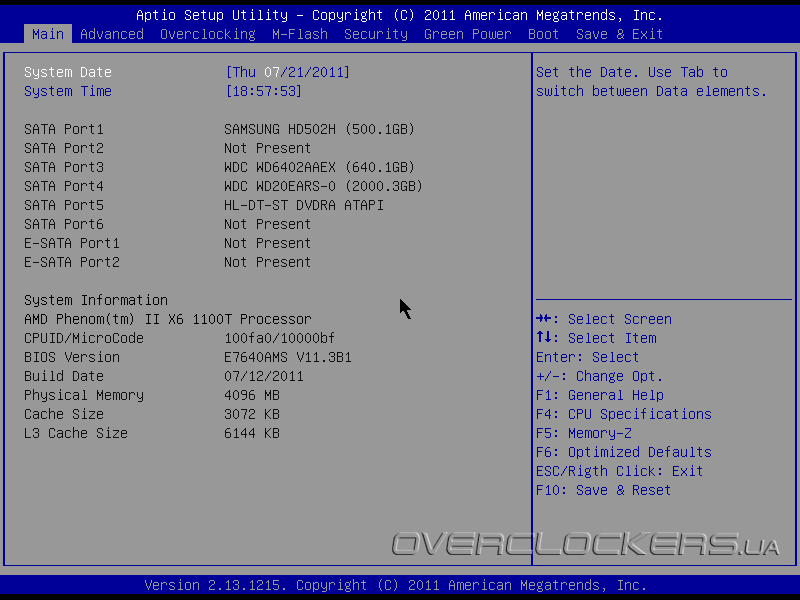Click E-SATA Port1 Not Present value

[x=267, y=243]
